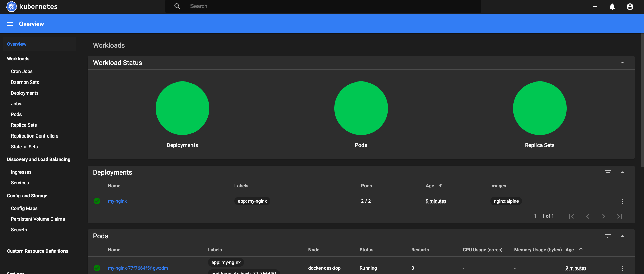The width and height of the screenshot is (644, 274).
Task: Open the user account icon
Action: coord(630,7)
